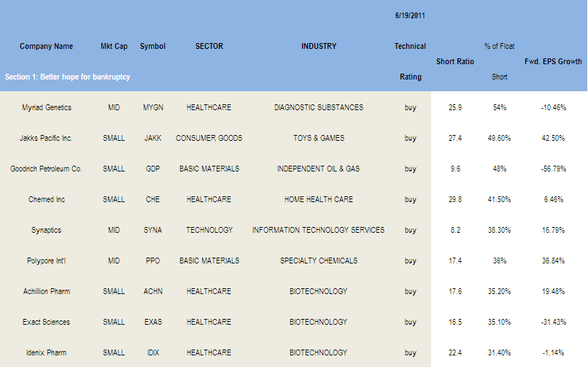Click the 42.50% EPS growth value
Viewport: 588px width, 370px height.
tap(553, 138)
